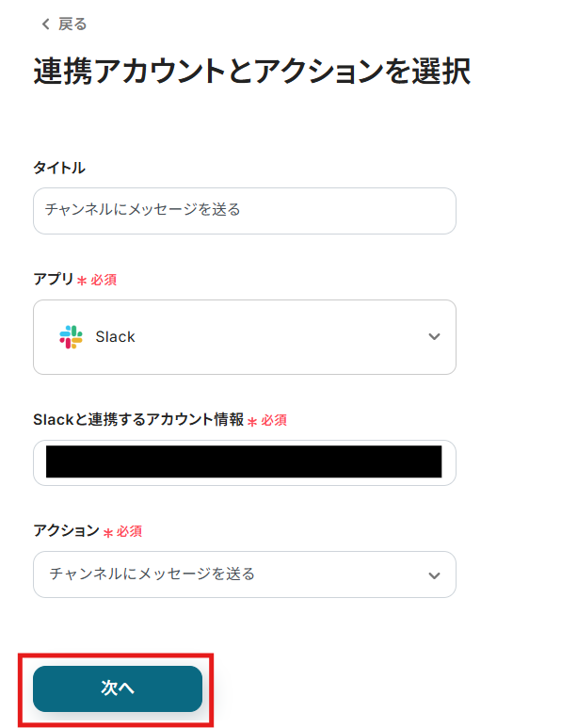This screenshot has height=728, width=577.
Task: Go back via the 戻る link
Action: click(72, 24)
